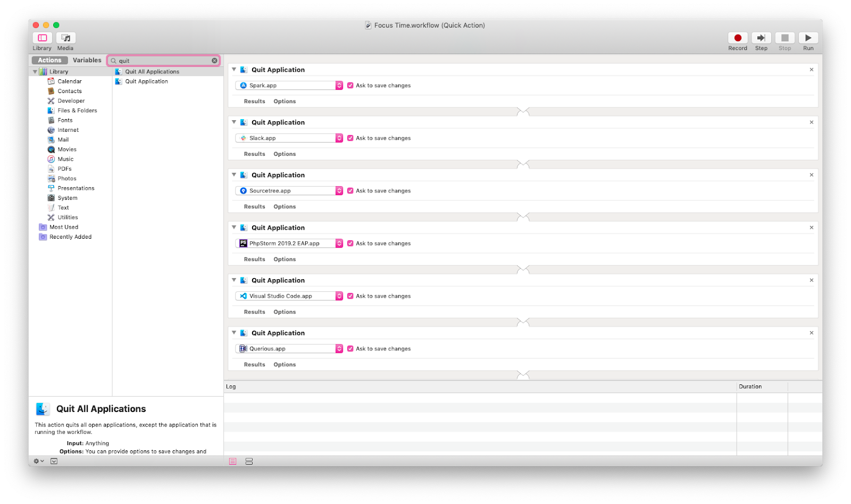This screenshot has width=851, height=504.
Task: Show Options for the Sourcetree.app action
Action: 285,206
